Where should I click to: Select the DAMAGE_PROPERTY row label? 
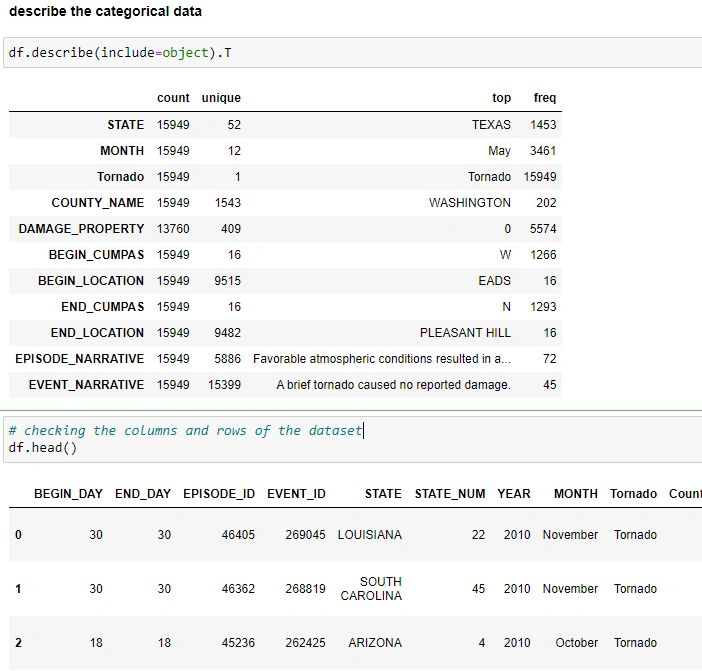click(x=81, y=229)
